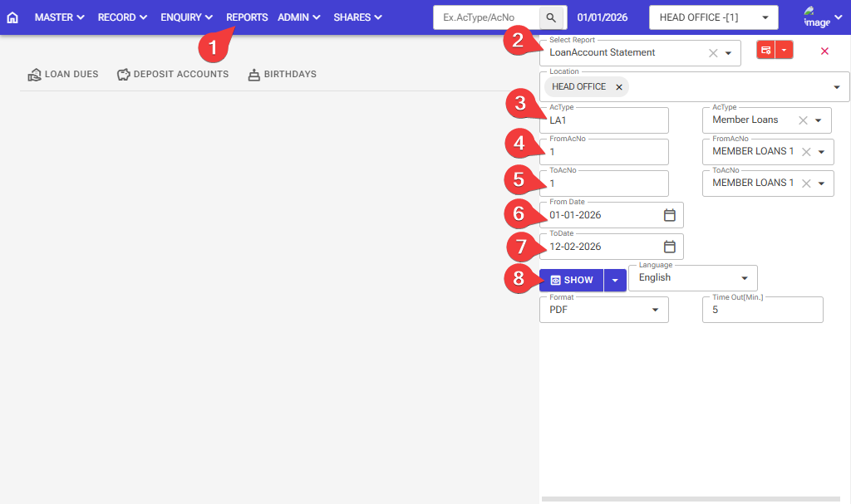
Task: Open the From Date calendar picker
Action: (670, 215)
